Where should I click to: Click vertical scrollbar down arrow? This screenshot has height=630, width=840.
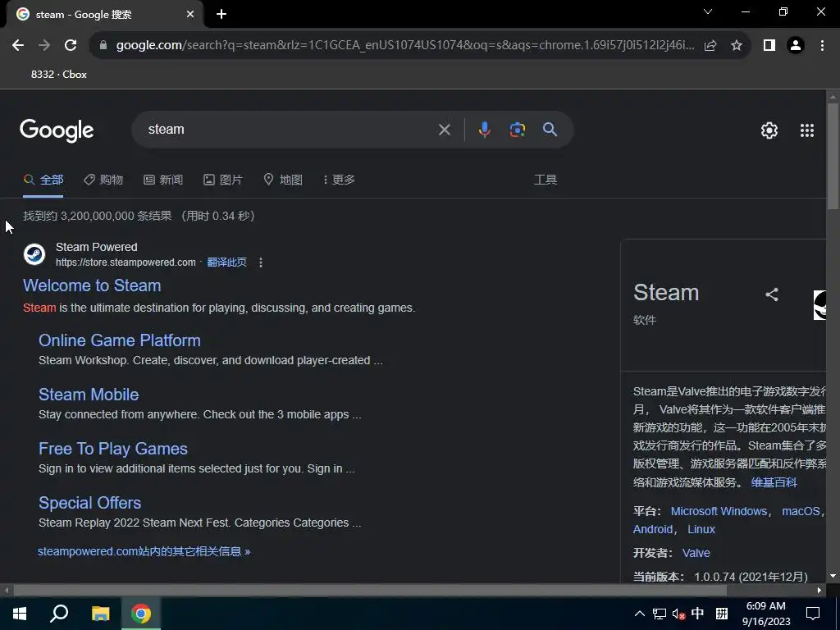(833, 576)
